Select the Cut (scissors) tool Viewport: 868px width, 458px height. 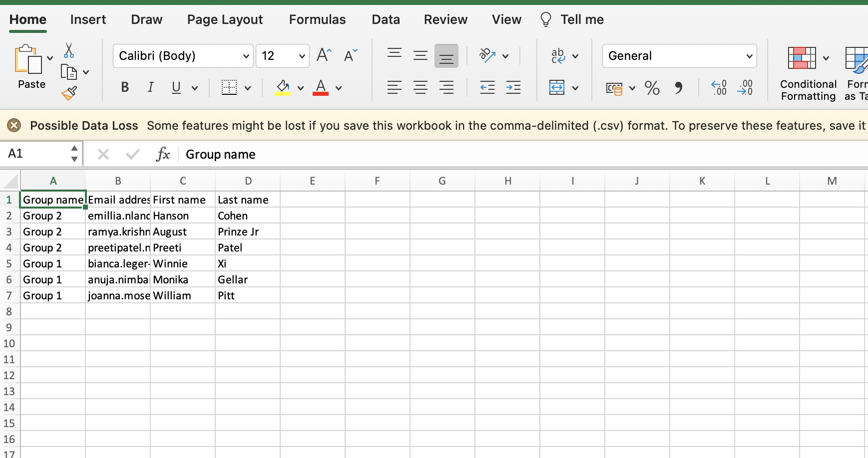[x=68, y=50]
